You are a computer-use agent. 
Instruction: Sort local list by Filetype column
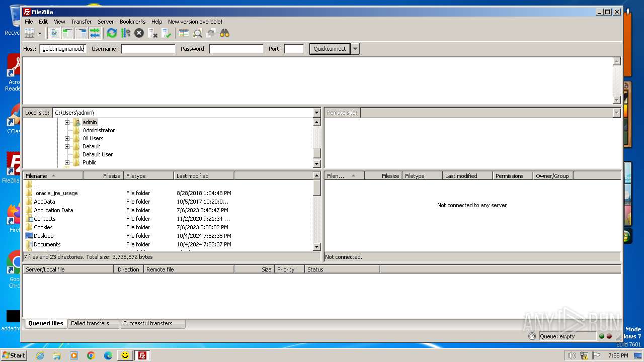tap(148, 176)
